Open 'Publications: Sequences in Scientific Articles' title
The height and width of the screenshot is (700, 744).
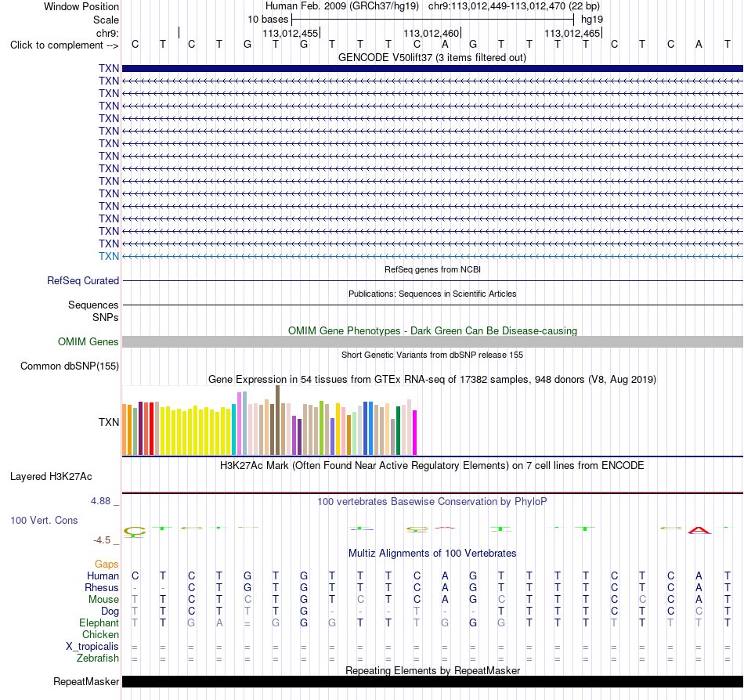click(432, 294)
